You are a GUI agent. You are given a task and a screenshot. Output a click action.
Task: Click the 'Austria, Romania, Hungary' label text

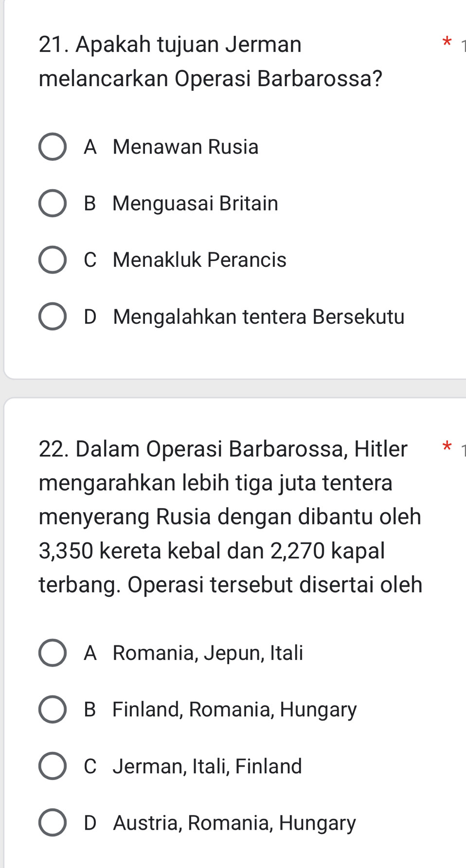[234, 823]
